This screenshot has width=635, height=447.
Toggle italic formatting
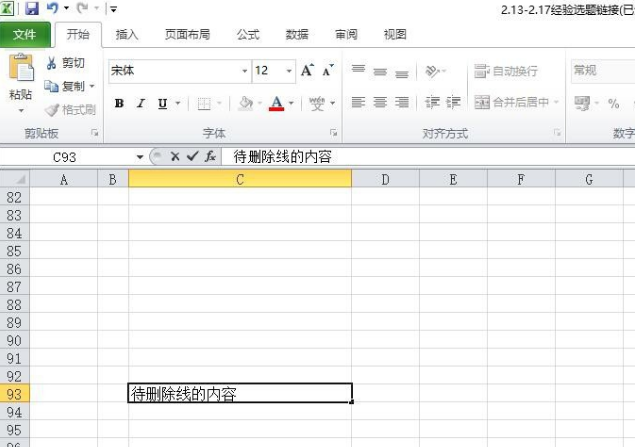tap(141, 104)
